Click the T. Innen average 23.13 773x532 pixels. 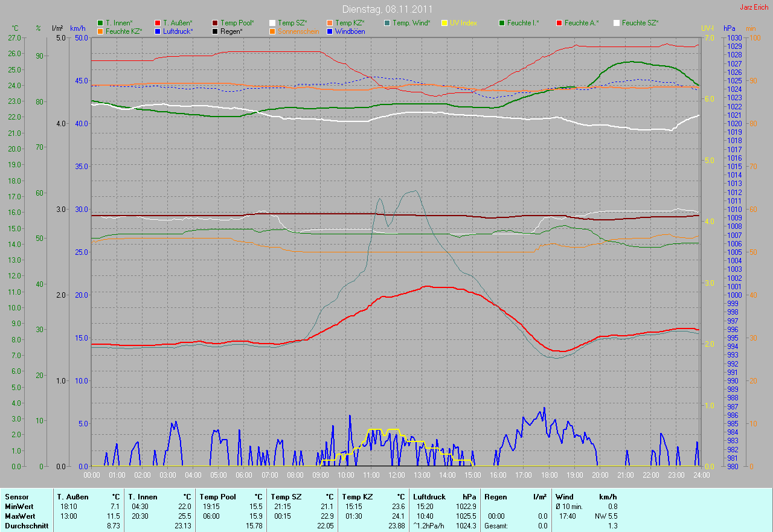coord(183,526)
